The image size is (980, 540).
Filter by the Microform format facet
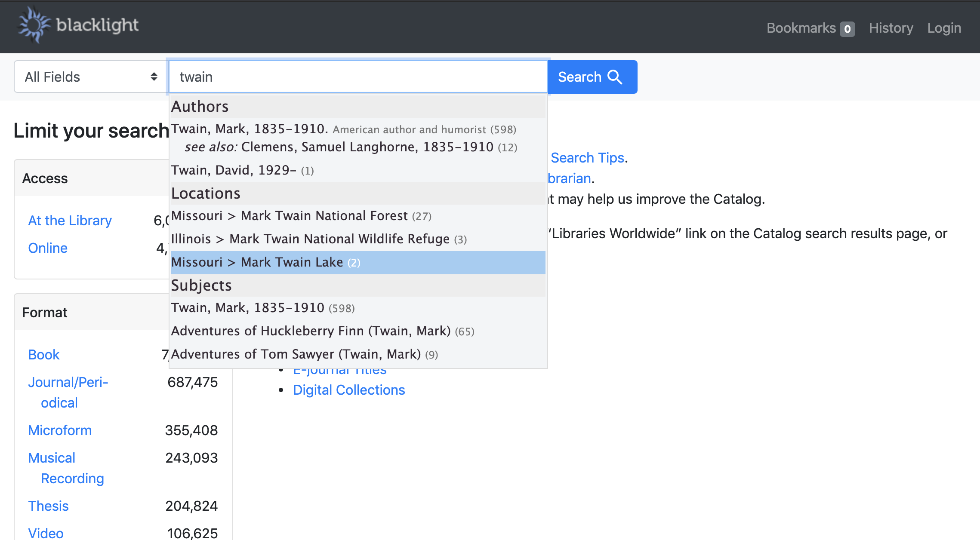point(60,430)
